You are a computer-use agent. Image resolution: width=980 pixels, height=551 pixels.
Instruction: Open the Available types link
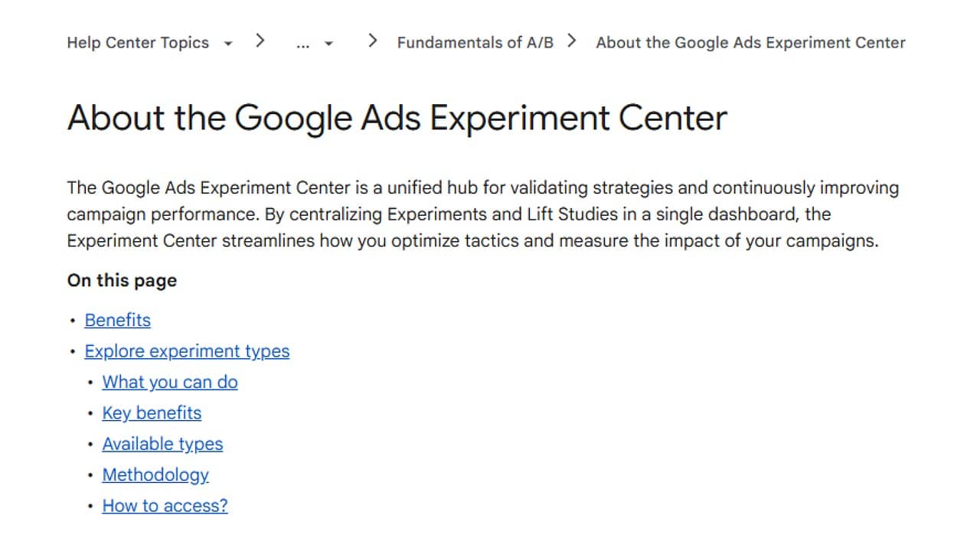[162, 444]
